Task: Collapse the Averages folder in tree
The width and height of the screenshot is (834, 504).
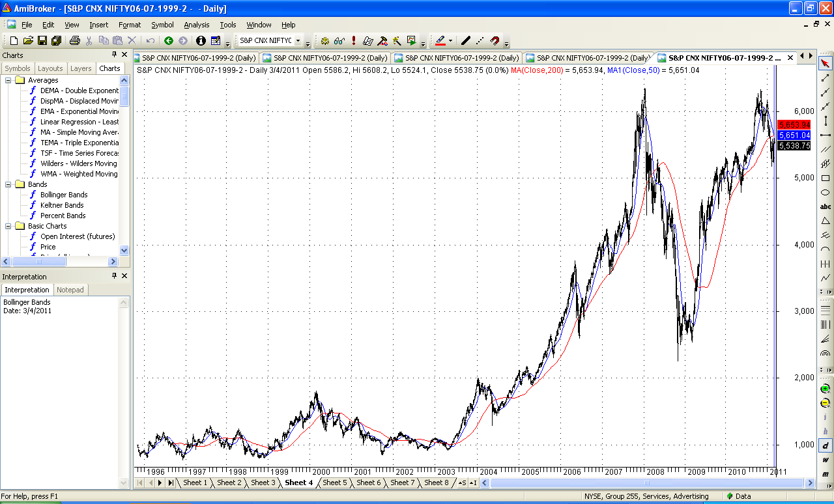Action: click(x=8, y=80)
